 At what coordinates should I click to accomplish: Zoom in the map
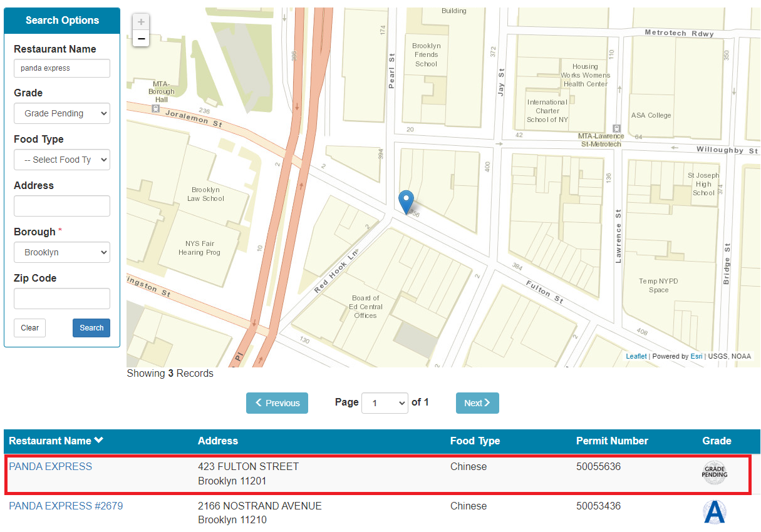click(x=141, y=22)
